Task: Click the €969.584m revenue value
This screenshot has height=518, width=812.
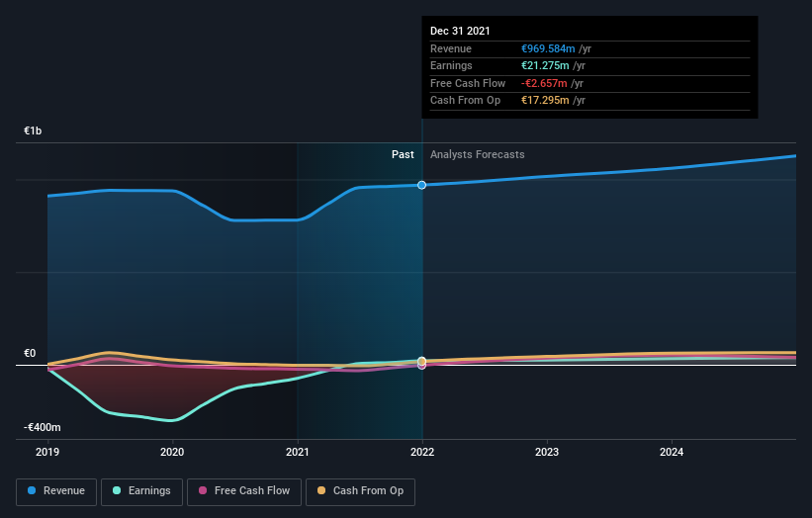Action: [x=548, y=48]
